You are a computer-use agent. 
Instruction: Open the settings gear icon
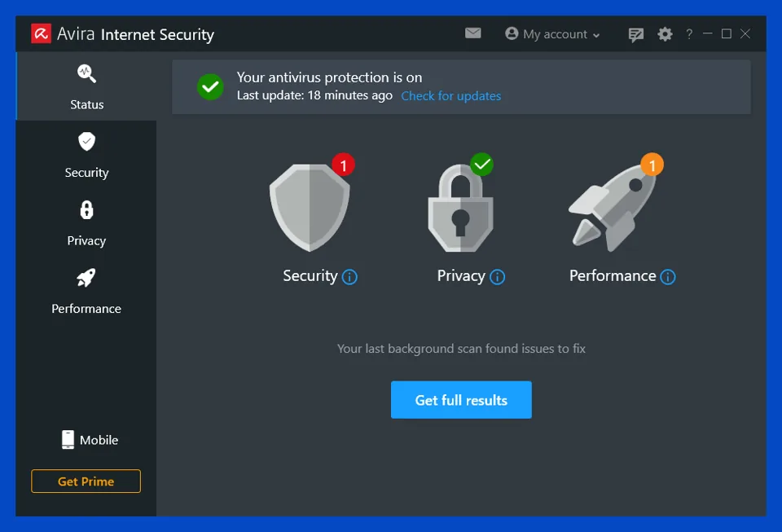[x=666, y=34]
